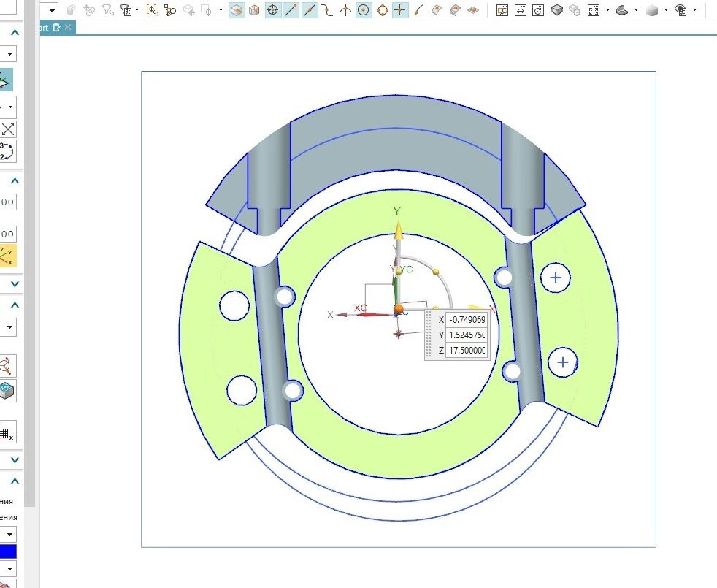Screen dimensions: 717x588
Task: Click the selection filter funnel icon
Action: (108, 11)
